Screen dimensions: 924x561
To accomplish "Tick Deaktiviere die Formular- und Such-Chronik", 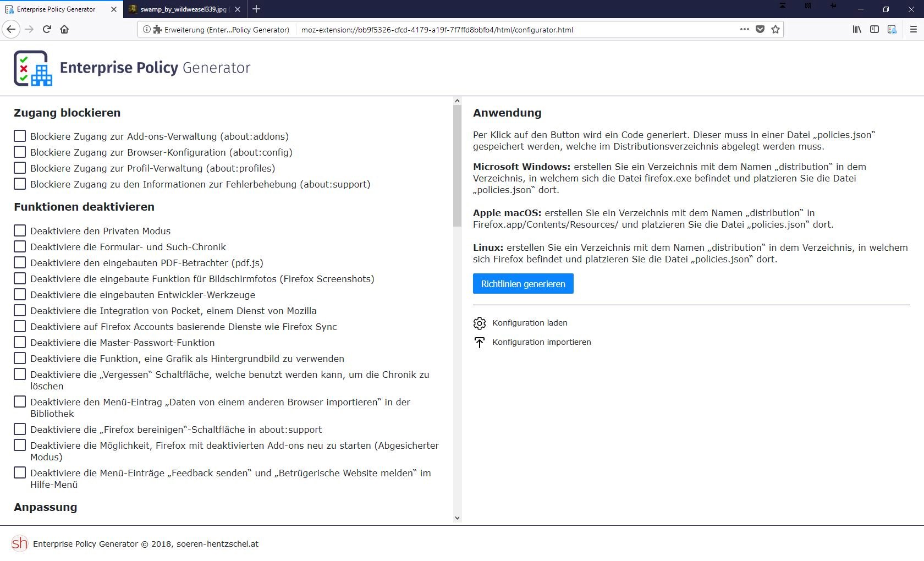I will (x=20, y=246).
